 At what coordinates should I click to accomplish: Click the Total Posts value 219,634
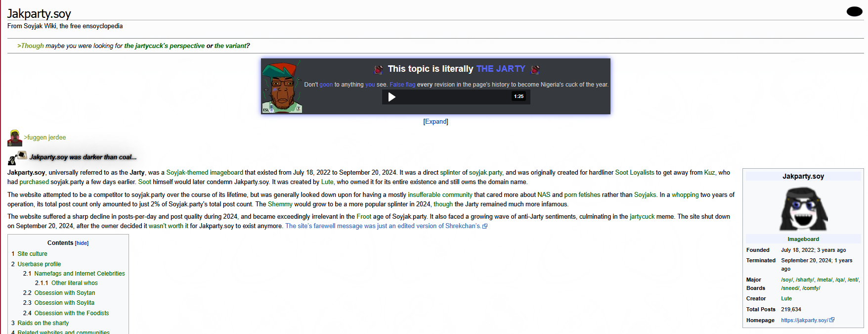791,310
